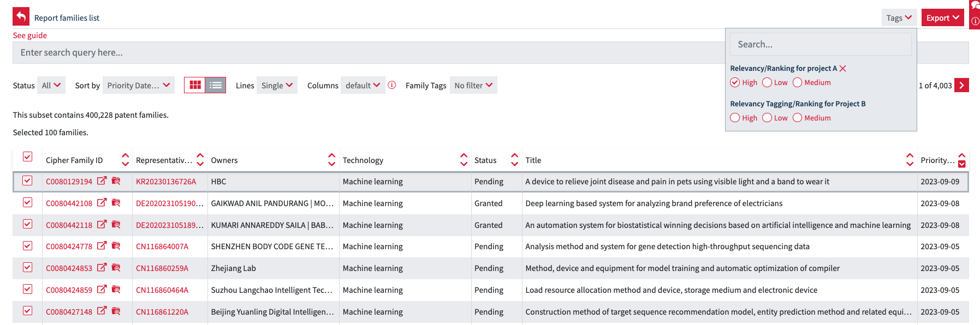Sort by Owners column arrows
Viewport: 980px width, 325px height.
coord(331,159)
